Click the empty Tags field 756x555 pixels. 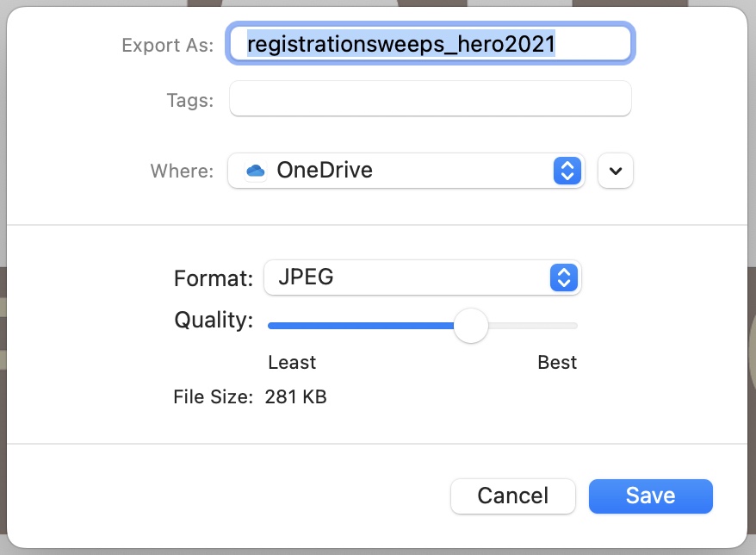click(431, 99)
